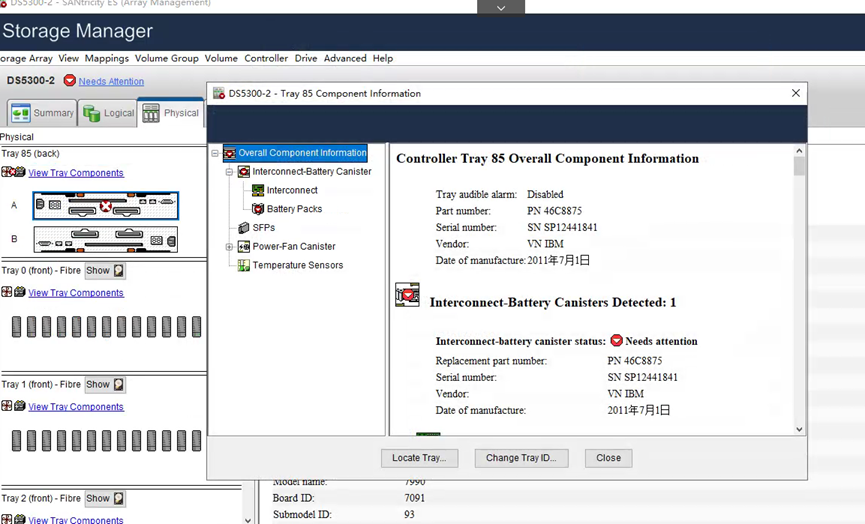Toggle Show button for Tray 1

[105, 385]
